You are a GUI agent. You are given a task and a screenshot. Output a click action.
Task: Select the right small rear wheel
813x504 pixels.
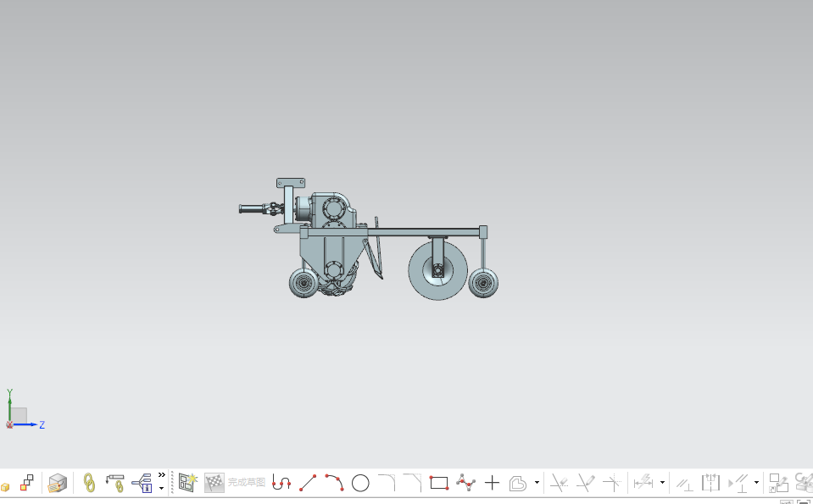[x=483, y=283]
